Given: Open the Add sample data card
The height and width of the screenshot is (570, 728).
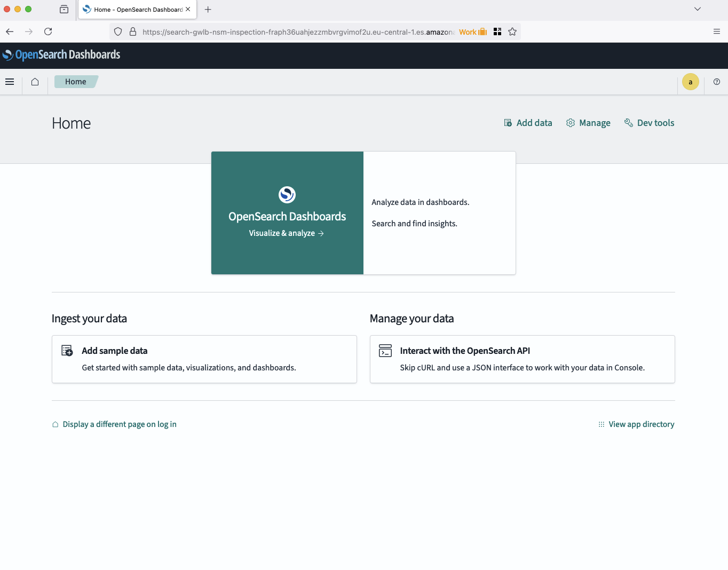Looking at the screenshot, I should point(204,359).
